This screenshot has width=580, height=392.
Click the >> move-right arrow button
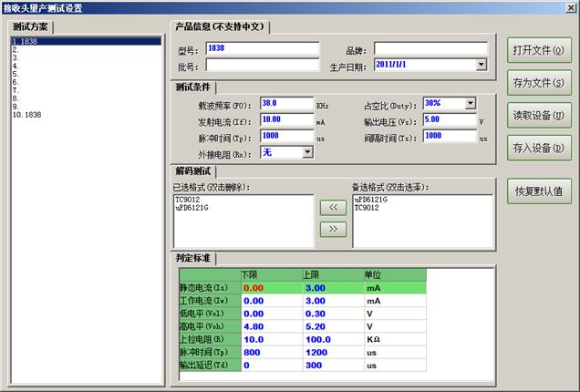[333, 229]
